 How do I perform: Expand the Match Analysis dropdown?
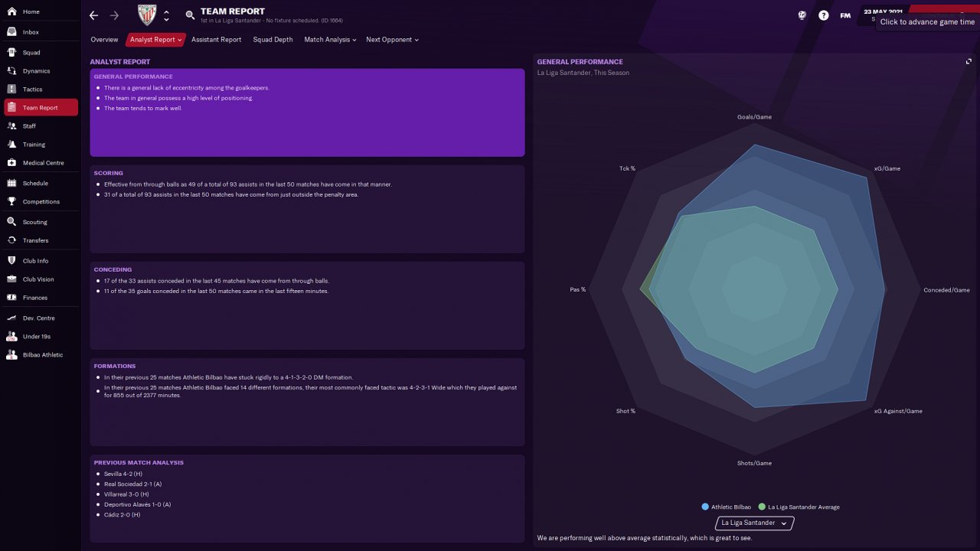[x=330, y=40]
